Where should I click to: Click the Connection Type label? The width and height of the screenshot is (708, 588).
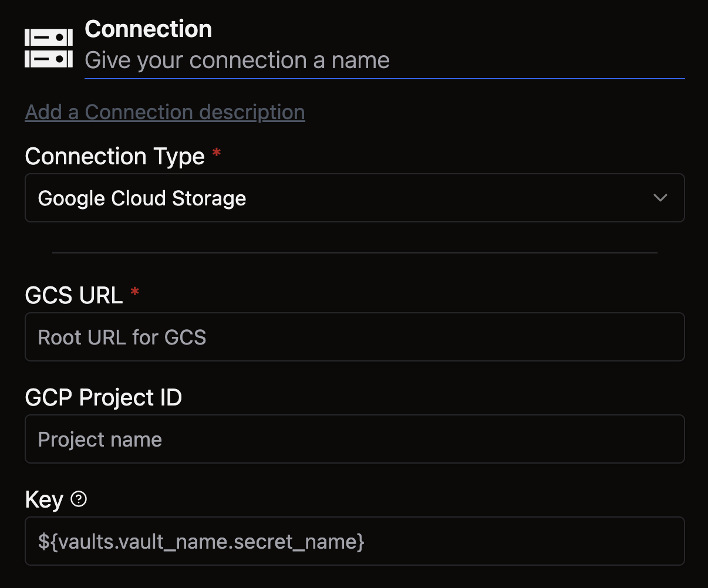pyautogui.click(x=115, y=156)
